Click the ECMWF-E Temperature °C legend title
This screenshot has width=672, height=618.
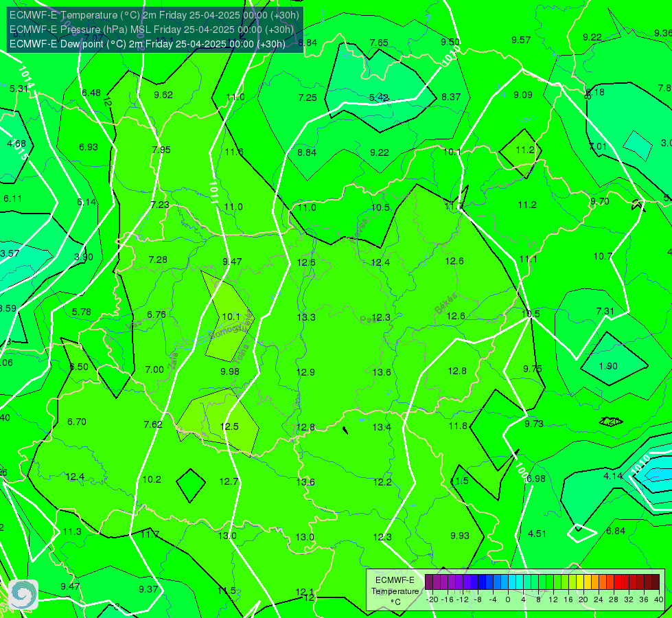tap(395, 591)
